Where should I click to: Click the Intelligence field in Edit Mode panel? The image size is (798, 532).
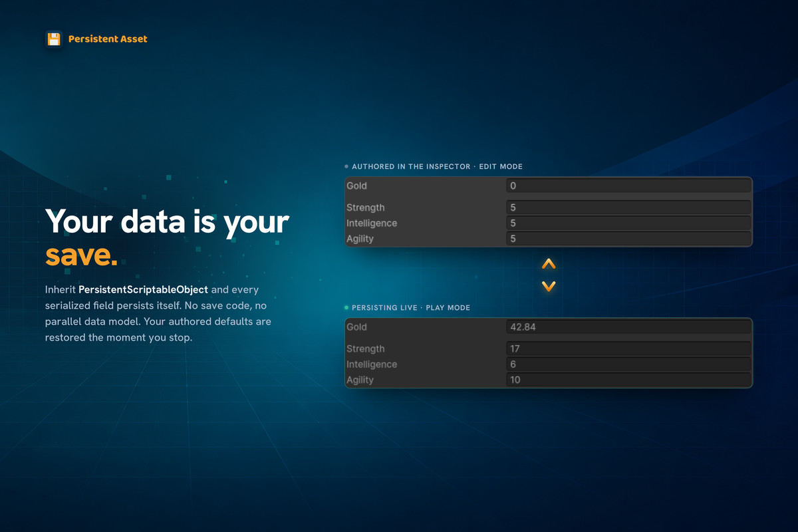pos(628,223)
